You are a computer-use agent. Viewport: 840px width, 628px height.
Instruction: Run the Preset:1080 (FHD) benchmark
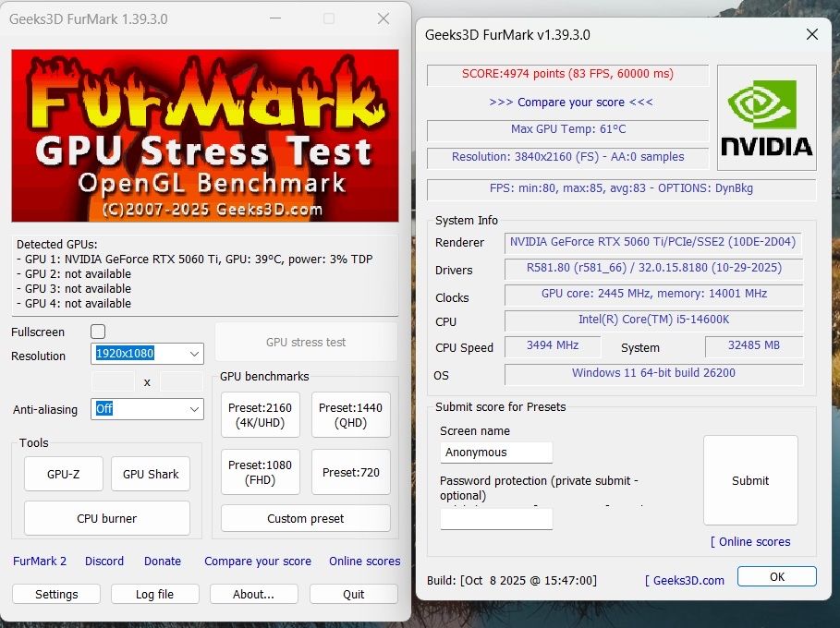click(261, 472)
